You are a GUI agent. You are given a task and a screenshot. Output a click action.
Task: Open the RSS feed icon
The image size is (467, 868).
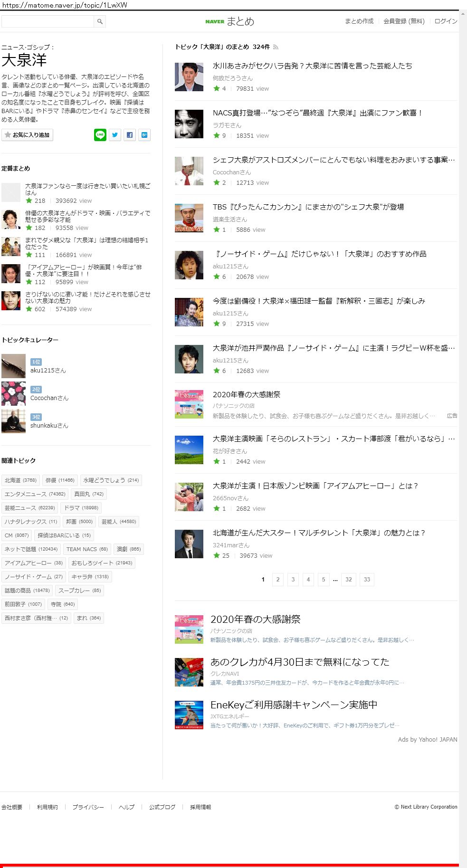276,47
